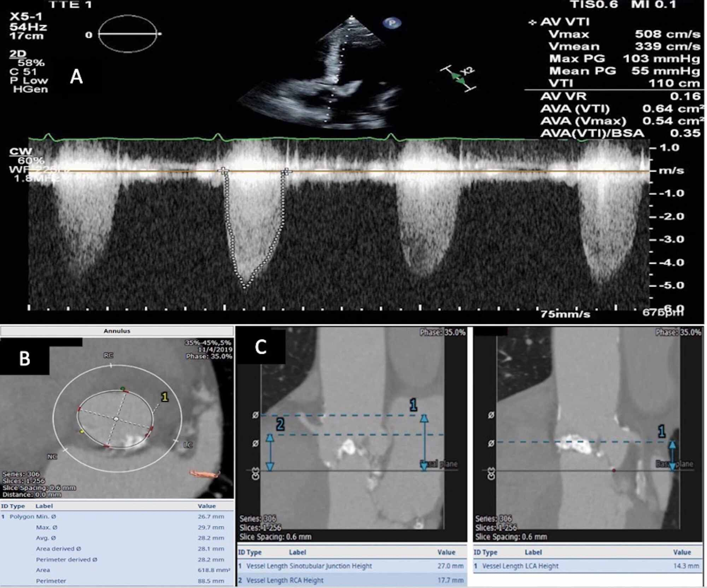Click the blue probe marker P icon
This screenshot has height=588, width=707.
tap(391, 22)
